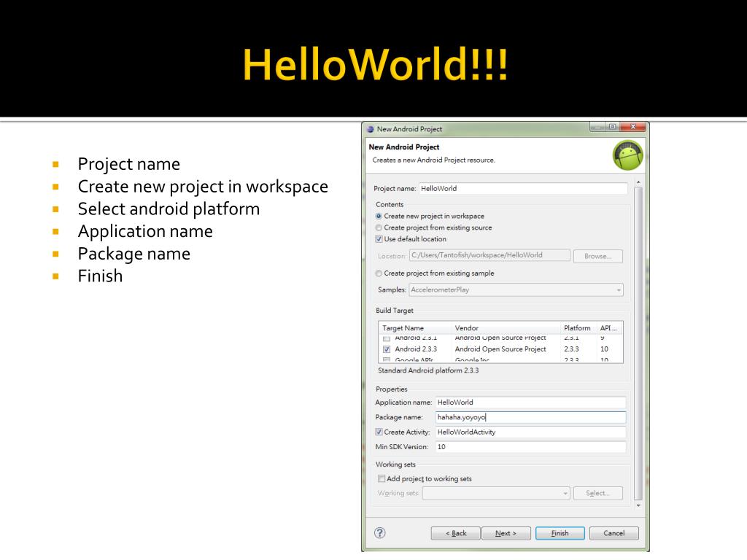Select Create project from existing source

(379, 227)
